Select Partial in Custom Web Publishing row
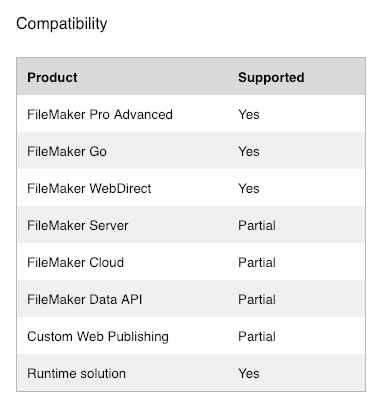 (x=257, y=337)
